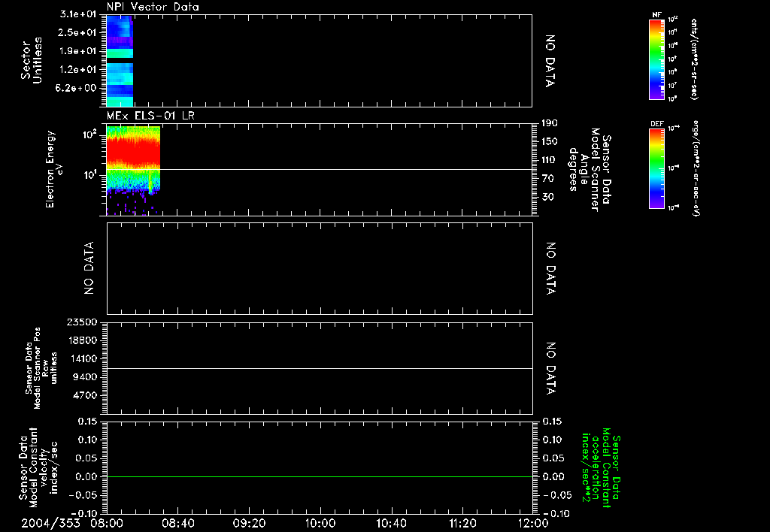Click the 14100 scanner position tick label
This screenshot has width=770, height=532.
81,358
